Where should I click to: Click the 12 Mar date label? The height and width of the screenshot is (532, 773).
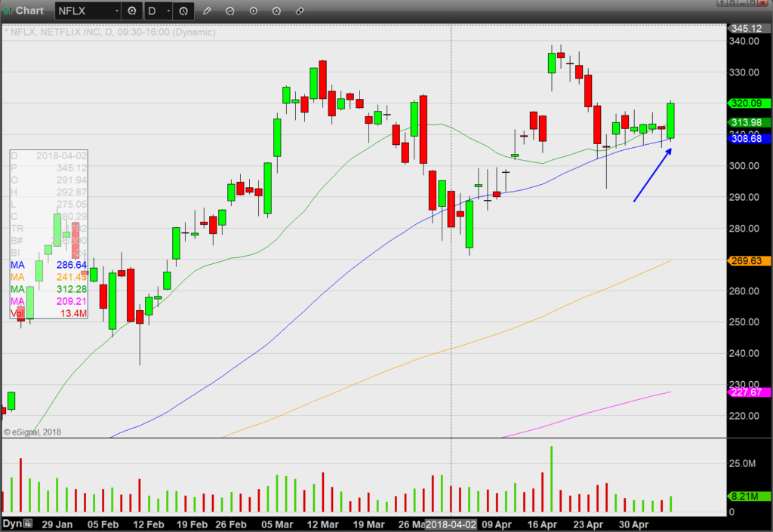(323, 524)
